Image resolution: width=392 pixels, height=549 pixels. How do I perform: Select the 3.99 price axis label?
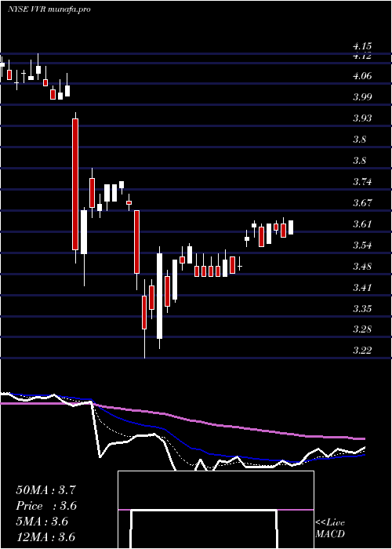tap(362, 97)
